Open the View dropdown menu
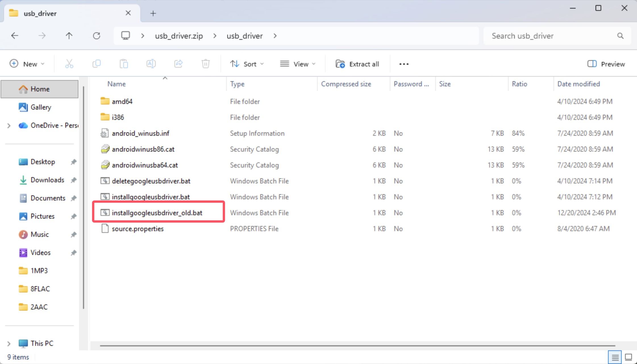The width and height of the screenshot is (637, 364). pyautogui.click(x=297, y=64)
